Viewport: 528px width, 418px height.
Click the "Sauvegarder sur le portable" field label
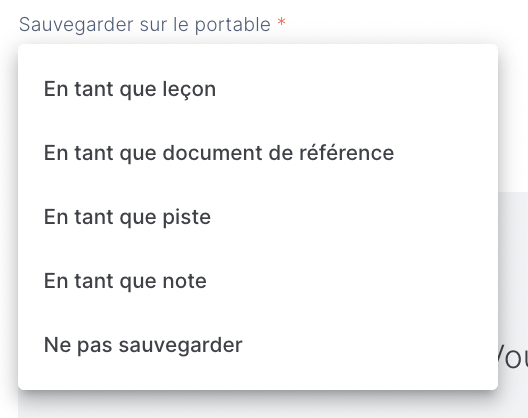(x=145, y=25)
